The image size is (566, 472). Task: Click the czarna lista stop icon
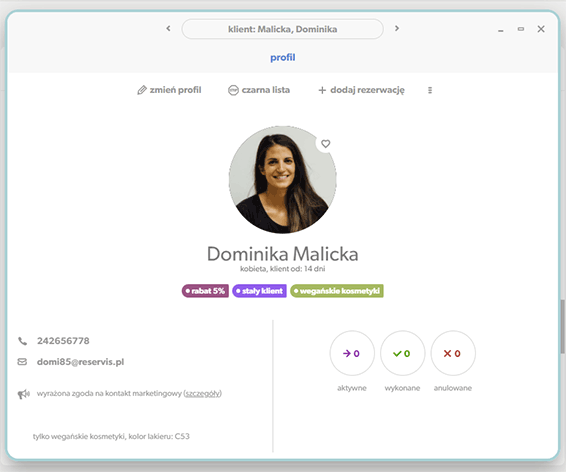click(233, 90)
